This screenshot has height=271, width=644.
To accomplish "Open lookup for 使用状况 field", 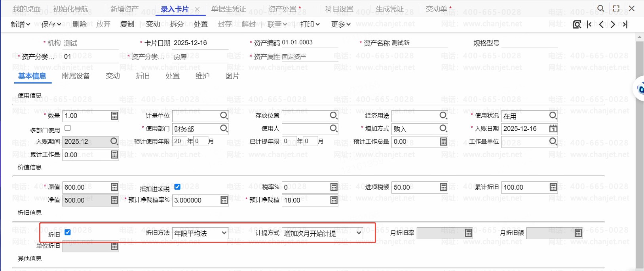I will pyautogui.click(x=553, y=116).
